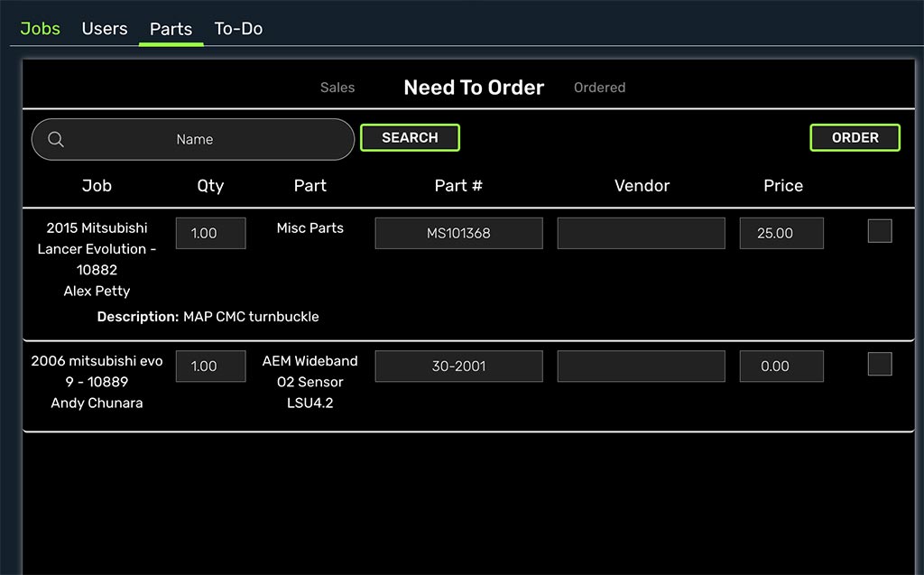Open the Jobs tab

coord(40,28)
